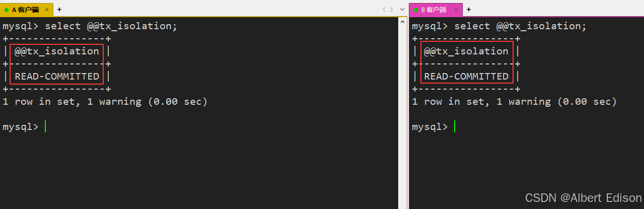This screenshot has height=209, width=644.
Task: Click green status dot on B 客户端 tab
Action: (416, 10)
